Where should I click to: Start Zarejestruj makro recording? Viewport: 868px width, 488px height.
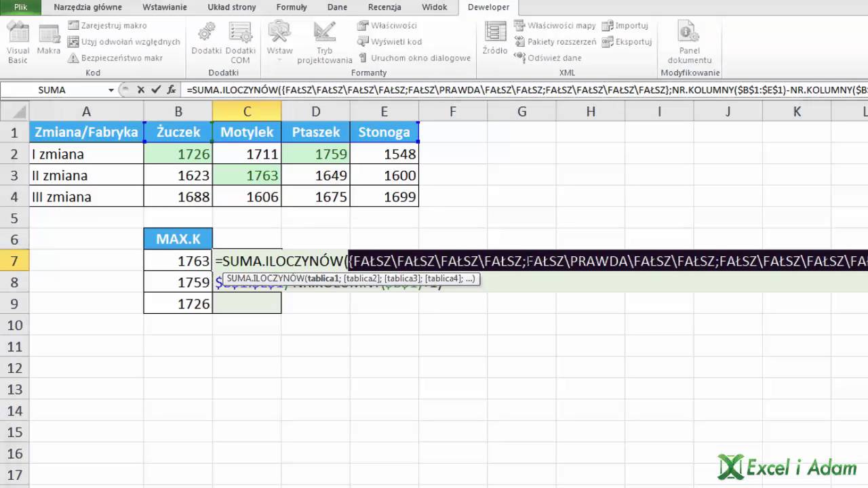(x=107, y=26)
